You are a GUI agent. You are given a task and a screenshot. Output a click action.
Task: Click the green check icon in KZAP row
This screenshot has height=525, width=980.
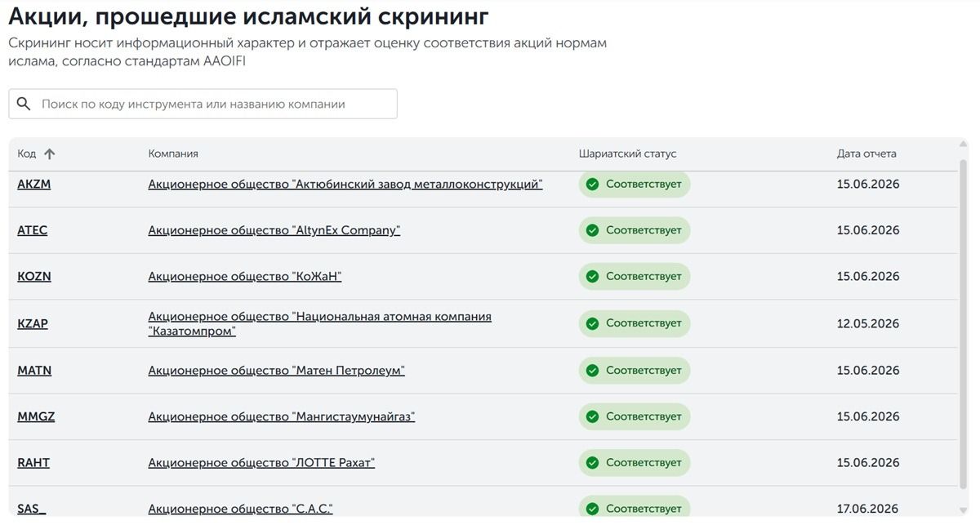point(593,324)
